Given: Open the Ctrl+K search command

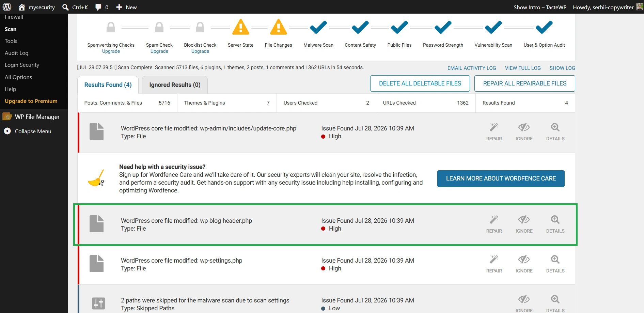Looking at the screenshot, I should tap(75, 7).
